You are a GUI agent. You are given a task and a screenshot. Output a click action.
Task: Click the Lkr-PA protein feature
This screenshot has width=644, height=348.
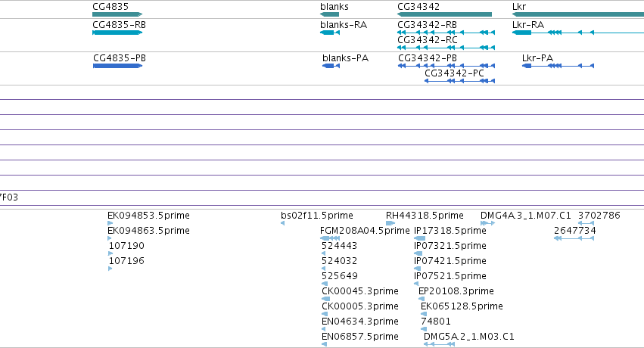[558, 66]
